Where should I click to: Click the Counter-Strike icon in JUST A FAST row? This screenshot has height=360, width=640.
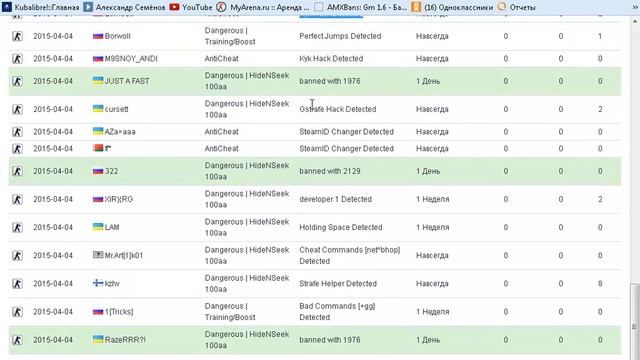(17, 81)
